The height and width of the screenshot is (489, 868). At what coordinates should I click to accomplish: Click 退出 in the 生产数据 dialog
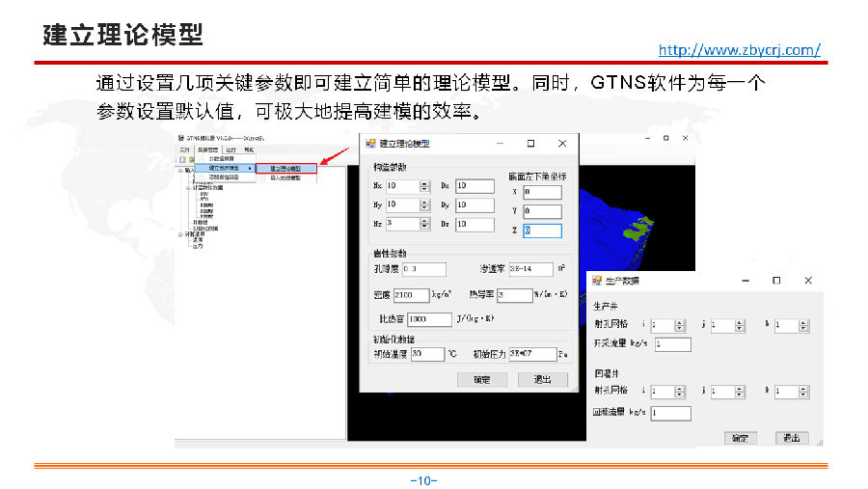coord(792,437)
